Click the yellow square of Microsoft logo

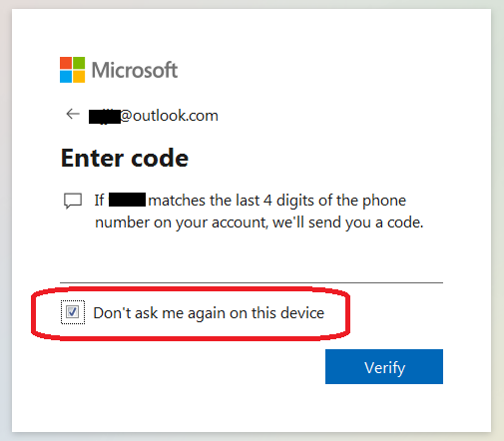pos(79,77)
